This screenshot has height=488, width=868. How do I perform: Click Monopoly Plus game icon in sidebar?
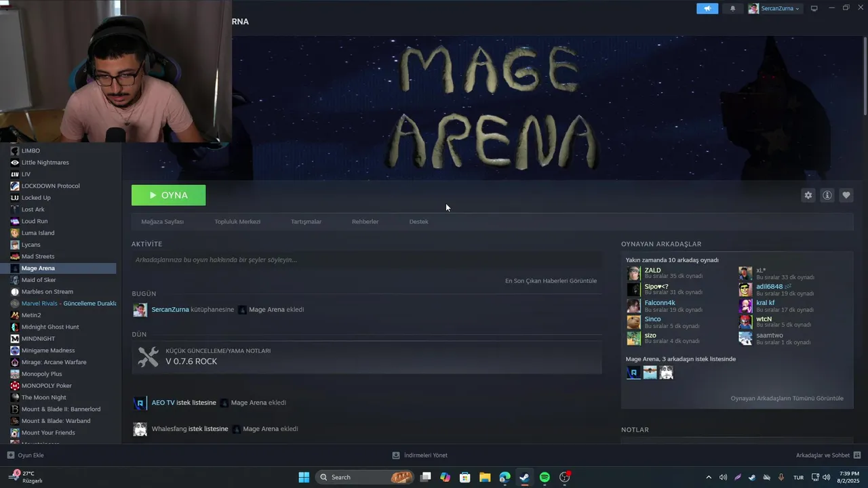pos(15,374)
